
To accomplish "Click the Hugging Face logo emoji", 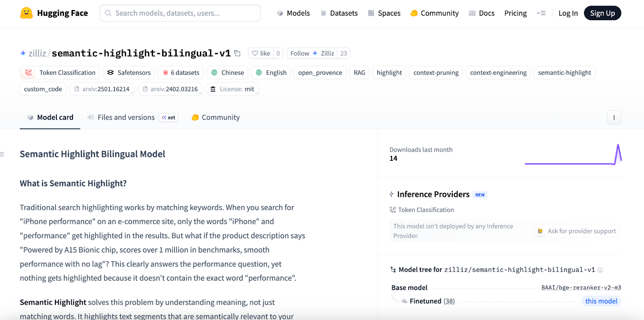I will [27, 13].
